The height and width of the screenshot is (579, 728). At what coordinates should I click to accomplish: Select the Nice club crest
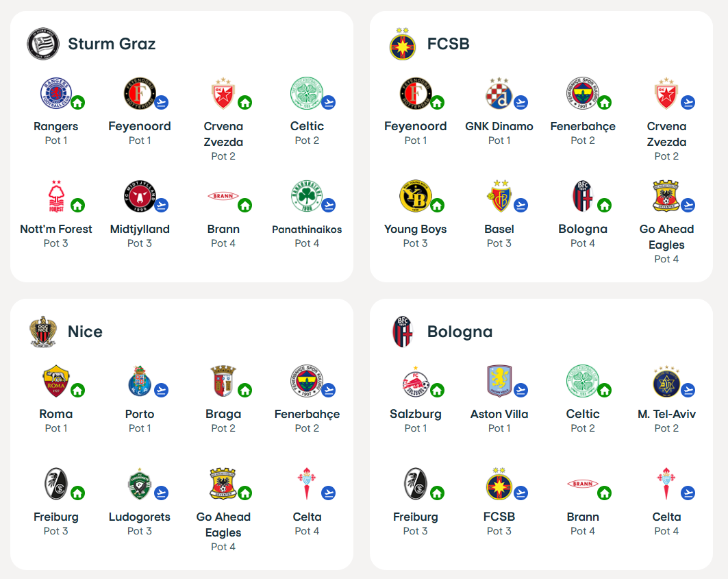click(43, 332)
